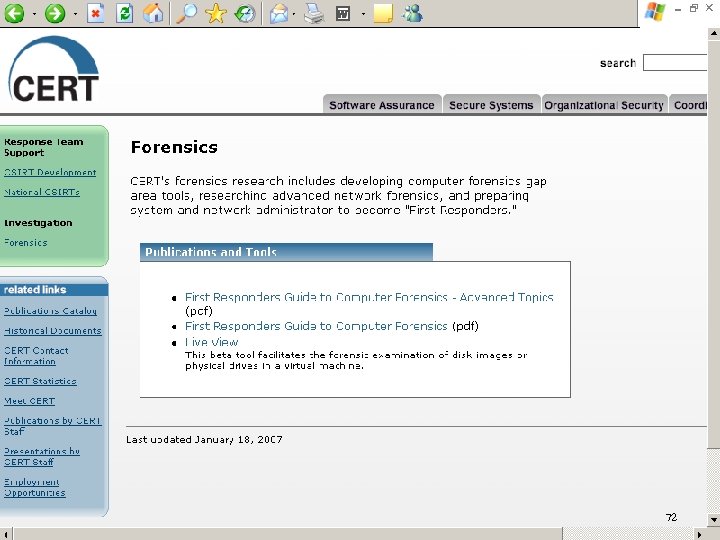Expand the Edit icon dropdown arrow
The width and height of the screenshot is (720, 540).
pyautogui.click(x=363, y=14)
